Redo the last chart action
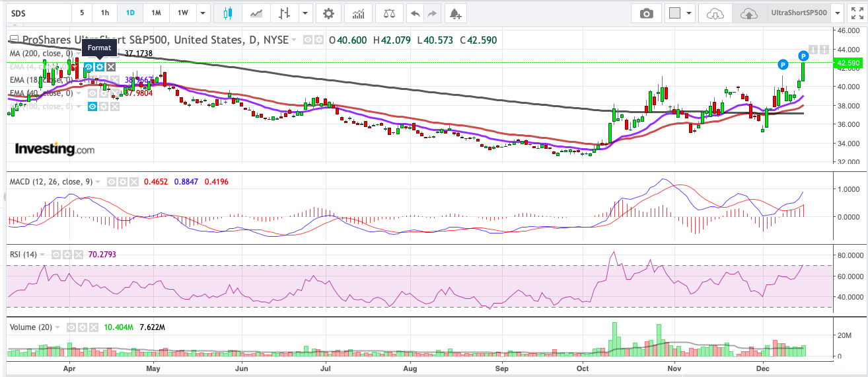 coord(432,13)
